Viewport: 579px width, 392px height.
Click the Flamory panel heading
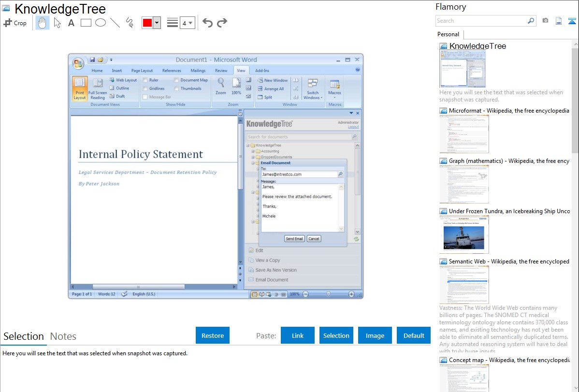pos(450,7)
